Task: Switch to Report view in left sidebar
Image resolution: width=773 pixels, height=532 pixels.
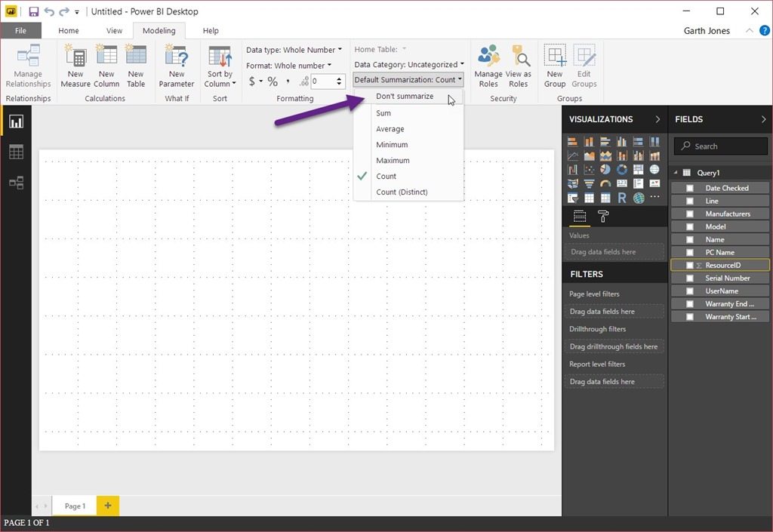Action: (x=17, y=121)
